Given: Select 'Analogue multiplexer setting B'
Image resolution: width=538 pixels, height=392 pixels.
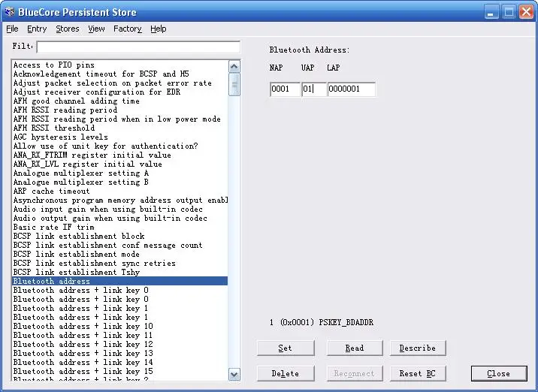Looking at the screenshot, I should pyautogui.click(x=119, y=182).
